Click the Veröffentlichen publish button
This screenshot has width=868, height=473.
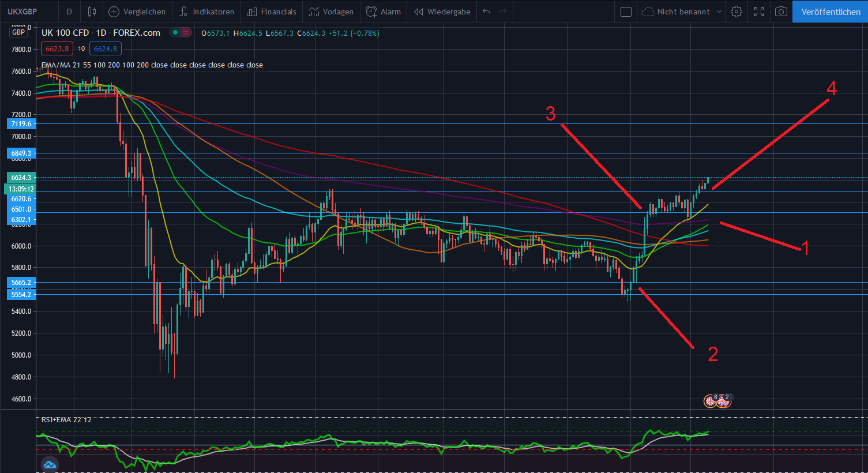[831, 12]
